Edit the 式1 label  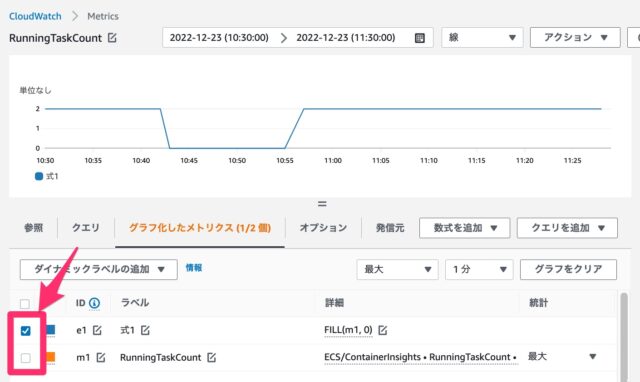(x=145, y=330)
